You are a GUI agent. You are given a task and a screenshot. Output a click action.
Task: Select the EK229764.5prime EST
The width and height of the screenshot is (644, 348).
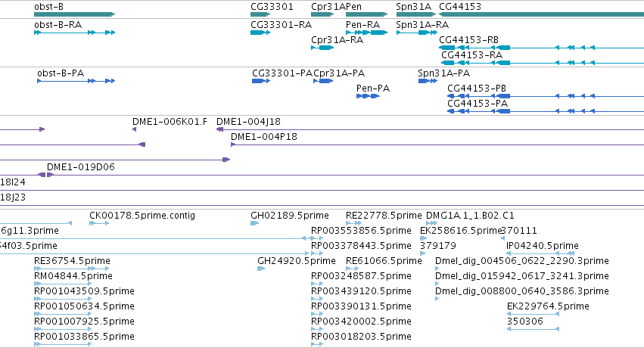tap(533, 315)
